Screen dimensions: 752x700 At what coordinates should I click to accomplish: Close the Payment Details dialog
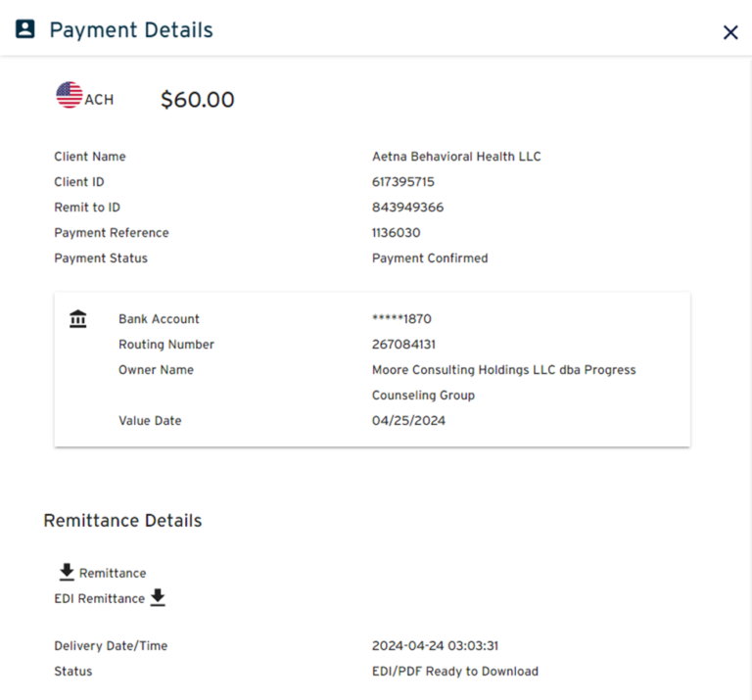[729, 32]
